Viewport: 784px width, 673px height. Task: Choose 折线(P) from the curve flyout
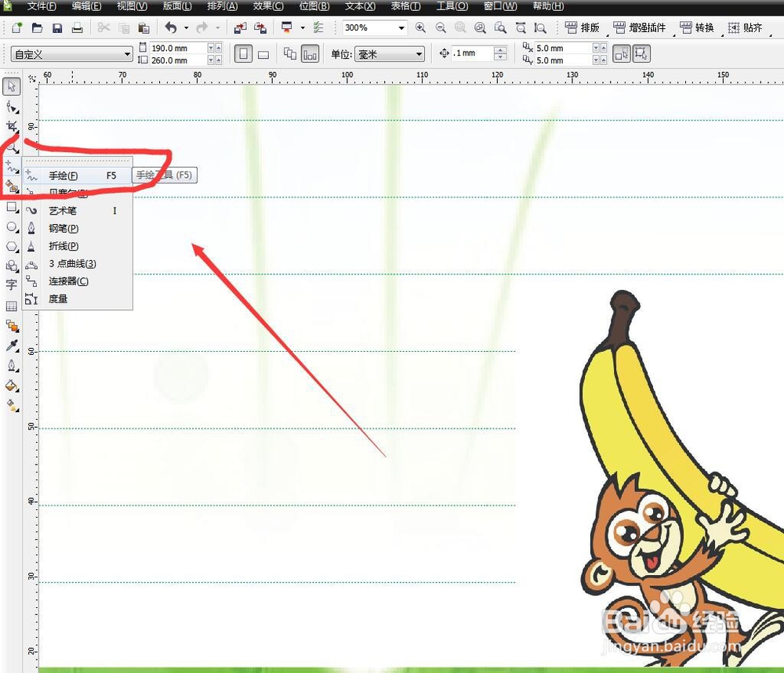click(78, 246)
